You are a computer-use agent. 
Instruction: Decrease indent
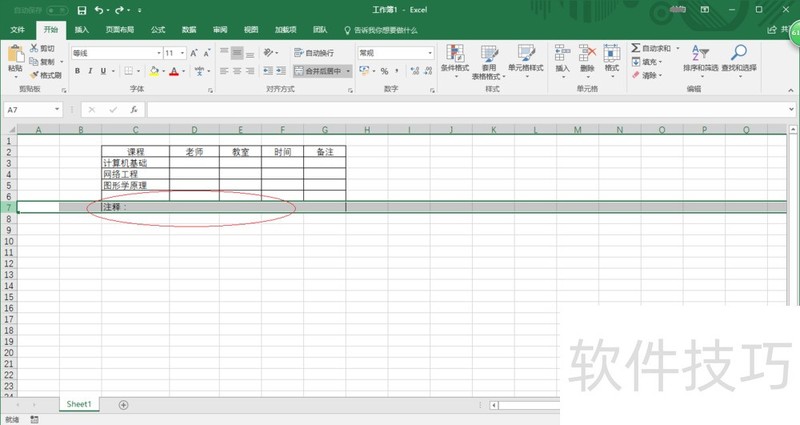tap(268, 71)
